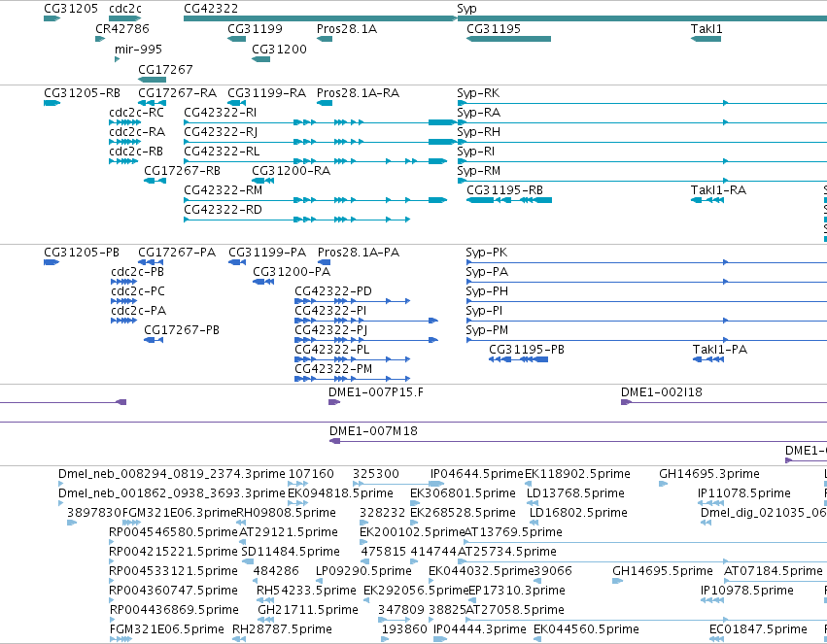Image resolution: width=827 pixels, height=644 pixels.
Task: Click protein Takl1-PA
Action: point(720,350)
